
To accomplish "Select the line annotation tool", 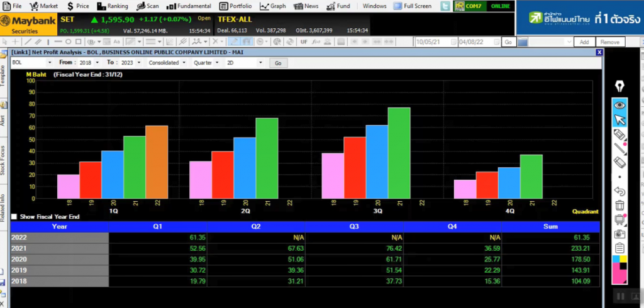I will [x=619, y=148].
